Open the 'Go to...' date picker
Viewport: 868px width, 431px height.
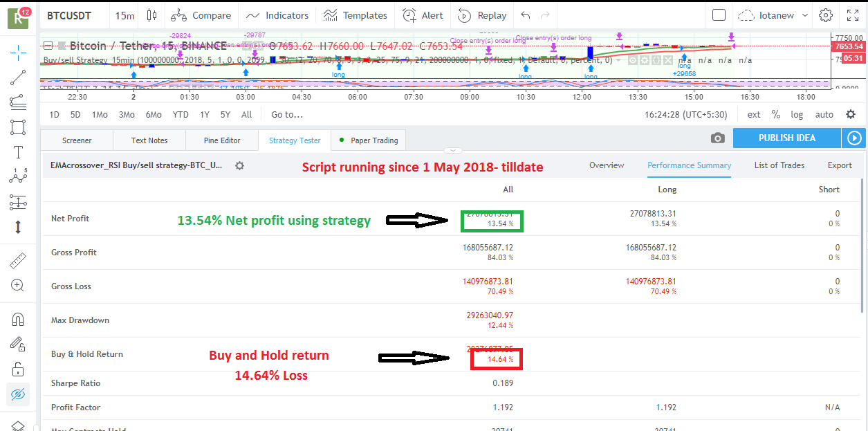point(287,115)
